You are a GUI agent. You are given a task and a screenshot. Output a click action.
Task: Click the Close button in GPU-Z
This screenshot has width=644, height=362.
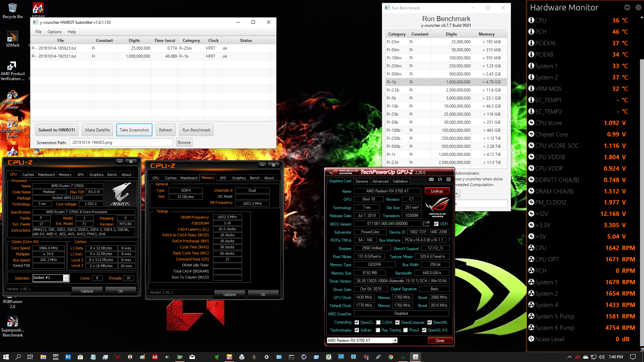point(440,341)
